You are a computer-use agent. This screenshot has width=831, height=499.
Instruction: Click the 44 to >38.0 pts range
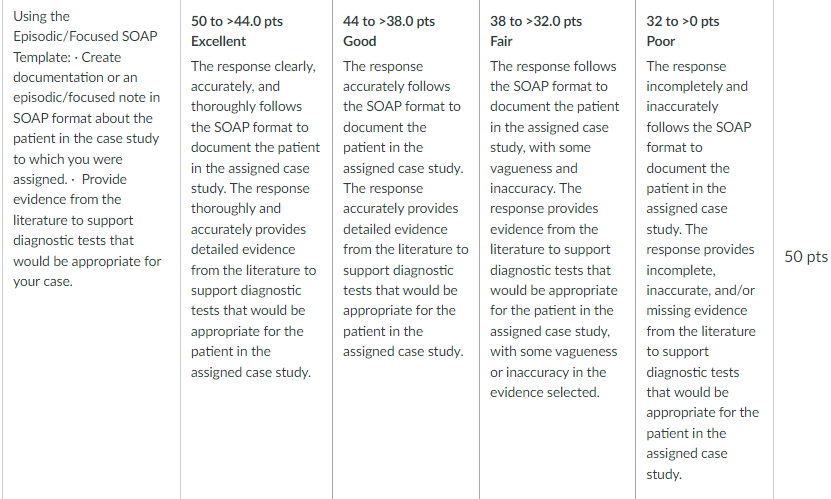pyautogui.click(x=388, y=21)
